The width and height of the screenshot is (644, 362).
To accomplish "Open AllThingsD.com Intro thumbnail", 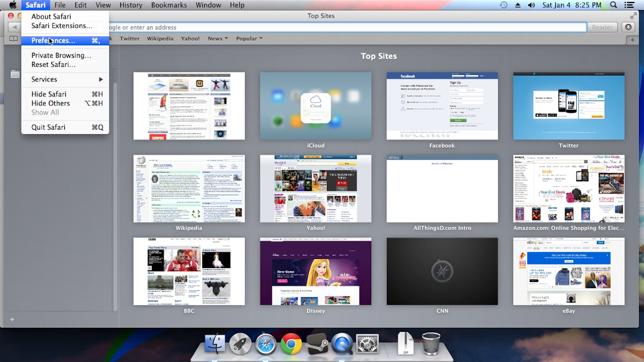I will 442,189.
